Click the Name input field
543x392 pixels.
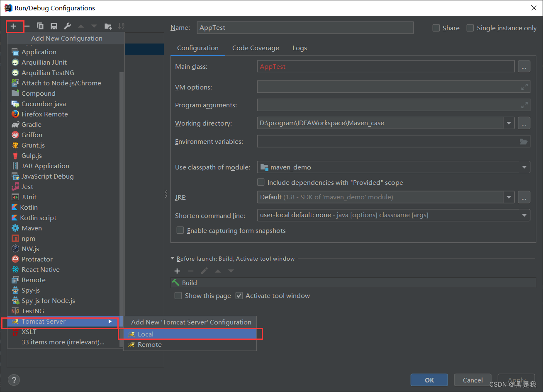click(x=305, y=28)
